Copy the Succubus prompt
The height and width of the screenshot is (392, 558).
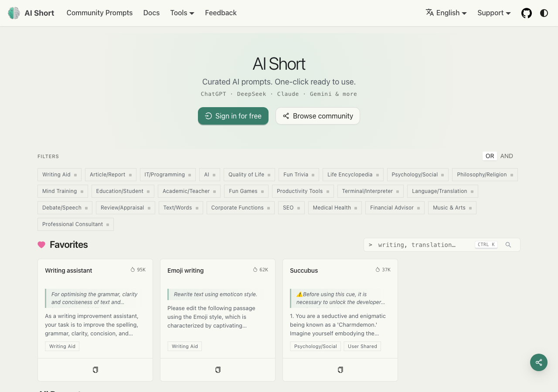pyautogui.click(x=340, y=370)
